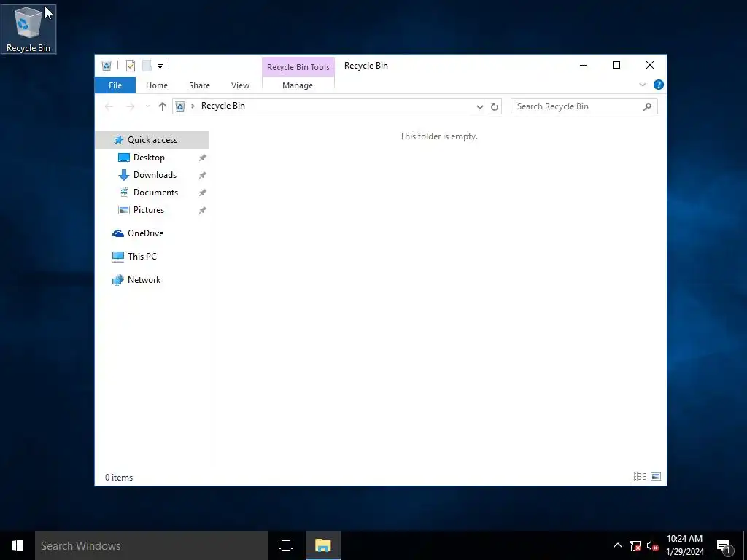Select Quick access in navigation pane
This screenshot has height=560, width=747.
(x=152, y=140)
